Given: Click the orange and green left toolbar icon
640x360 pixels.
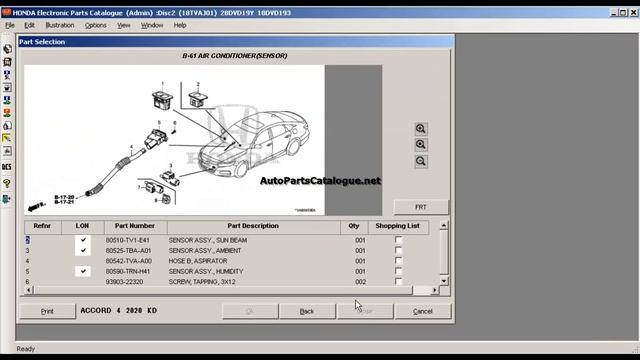Looking at the screenshot, I should click(7, 113).
